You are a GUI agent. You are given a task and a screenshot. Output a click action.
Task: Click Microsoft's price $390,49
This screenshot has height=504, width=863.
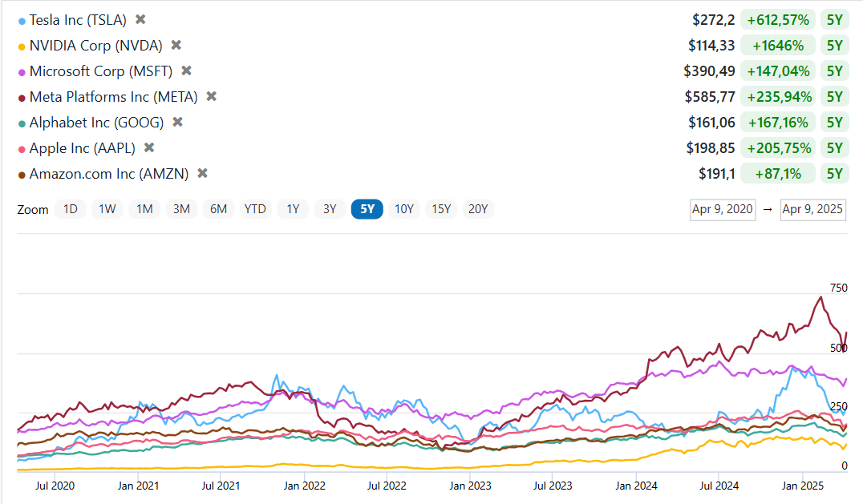pos(710,71)
